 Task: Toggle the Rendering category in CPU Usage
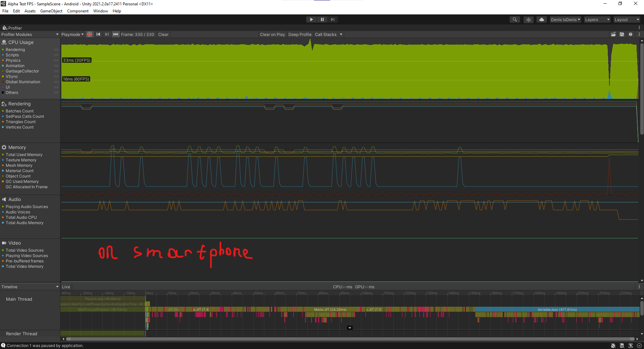(x=3, y=50)
